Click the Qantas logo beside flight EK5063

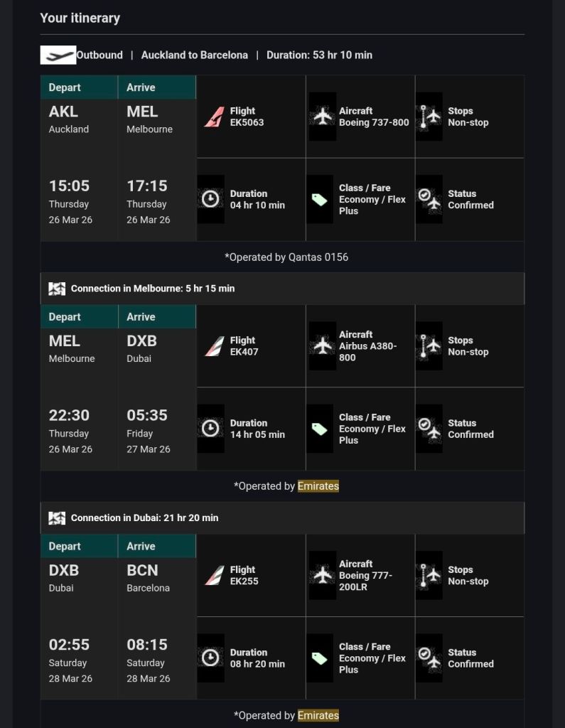pos(214,117)
